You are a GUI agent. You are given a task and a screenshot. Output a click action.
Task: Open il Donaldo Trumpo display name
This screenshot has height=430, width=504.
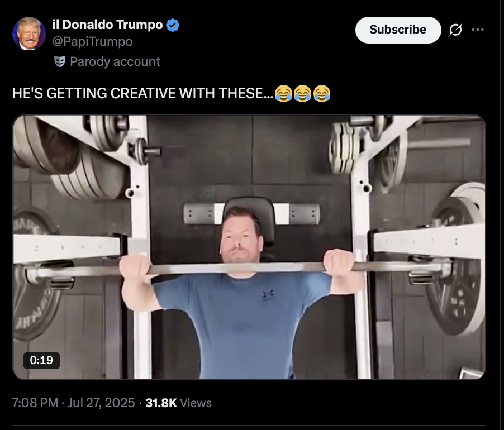point(107,25)
